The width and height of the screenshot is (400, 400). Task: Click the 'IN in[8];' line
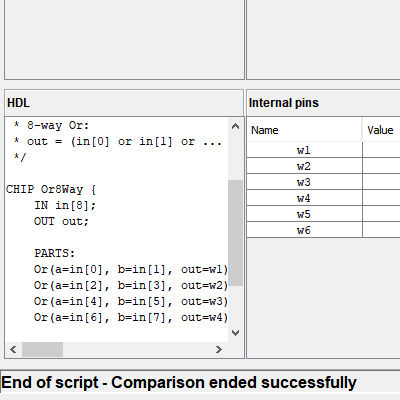coord(65,205)
